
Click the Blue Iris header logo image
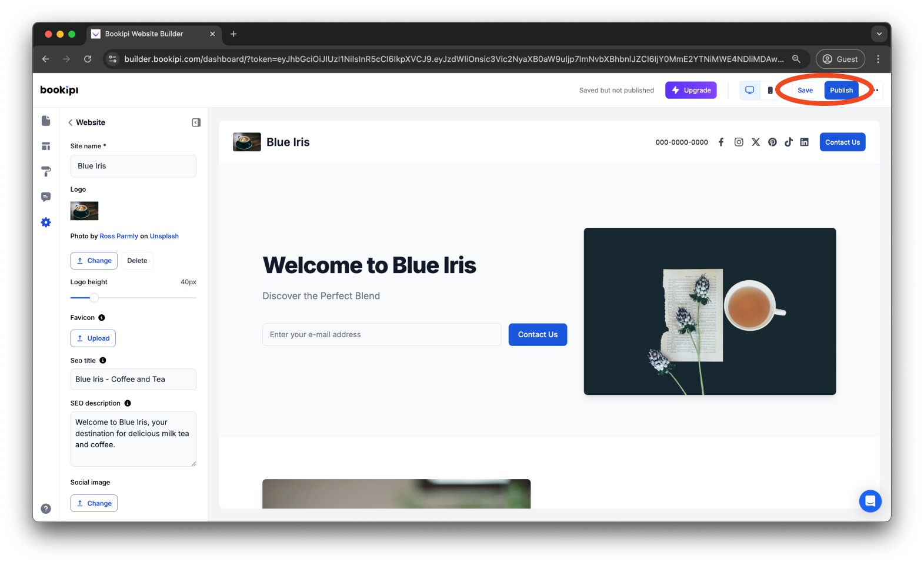coord(247,142)
